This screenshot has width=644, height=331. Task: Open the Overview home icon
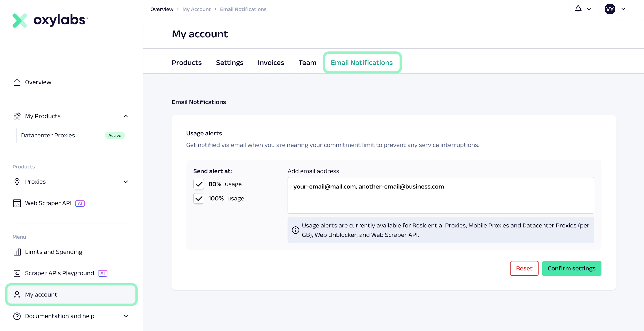[x=17, y=82]
